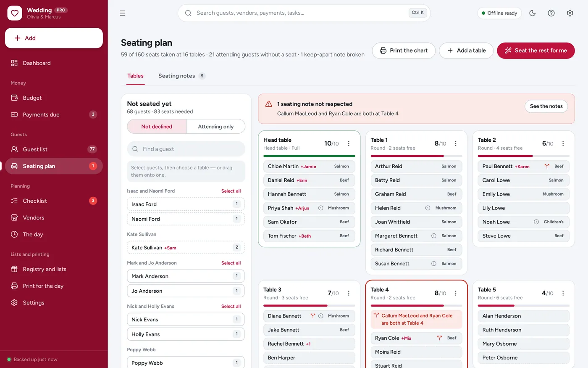The image size is (588, 368).
Task: Click the info icon on Diane Bennett
Action: [x=321, y=316]
